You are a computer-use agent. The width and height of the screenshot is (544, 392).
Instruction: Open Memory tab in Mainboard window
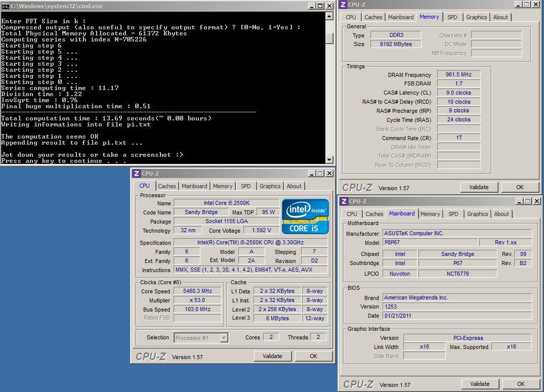430,214
